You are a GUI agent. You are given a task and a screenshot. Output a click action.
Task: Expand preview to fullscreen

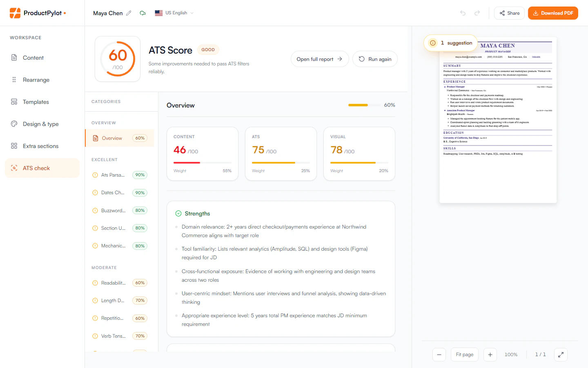(561, 355)
